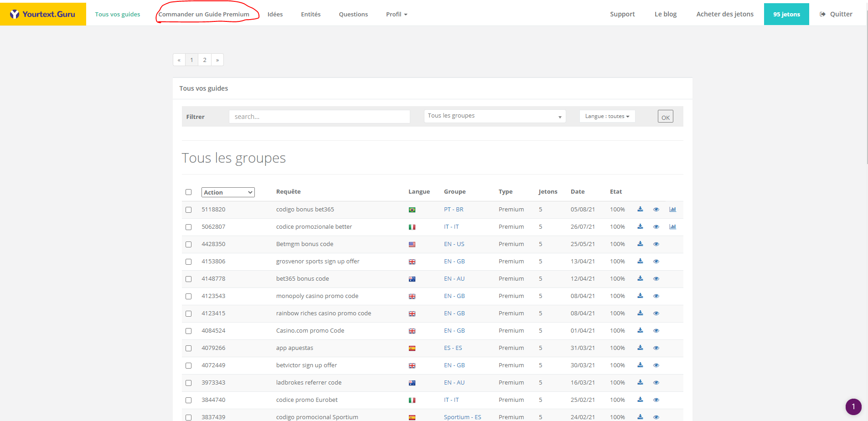Viewport: 868px width, 421px height.
Task: Click the 95 jetons button
Action: click(x=786, y=14)
